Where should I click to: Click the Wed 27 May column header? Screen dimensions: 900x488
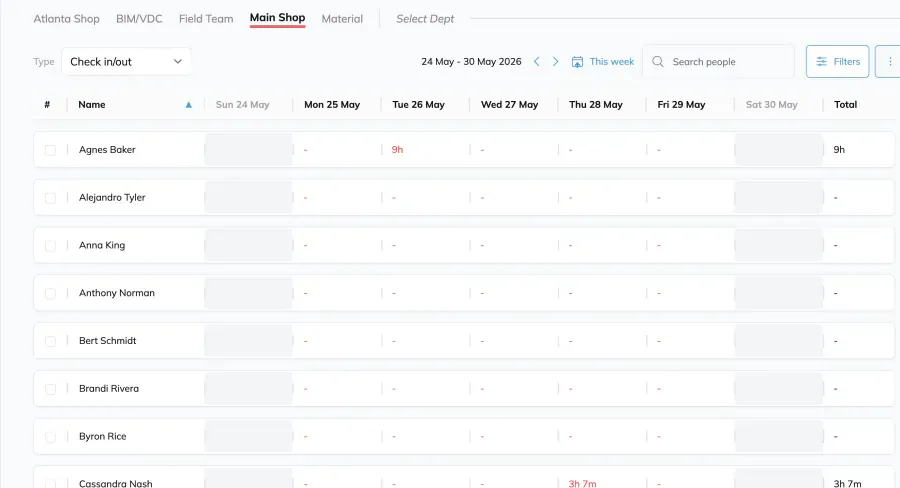[509, 104]
